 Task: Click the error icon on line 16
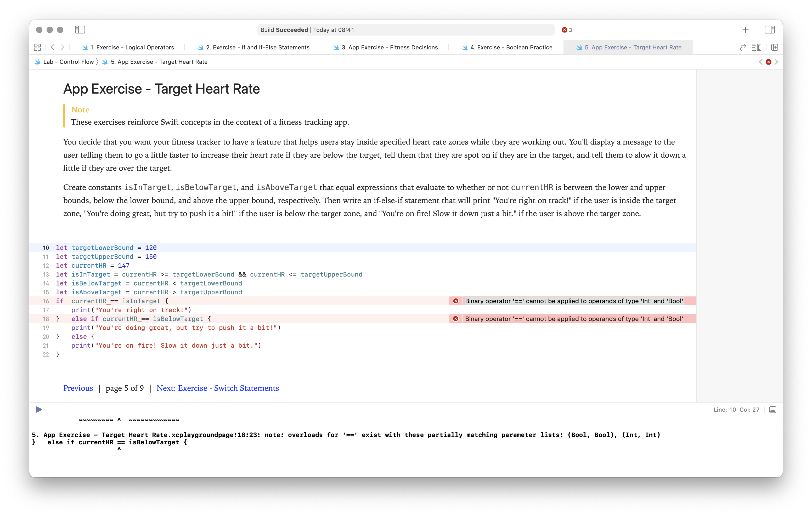[x=455, y=301]
